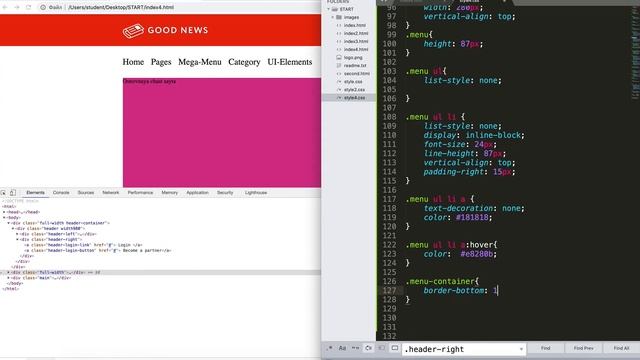Toggle in-selection search option
The width and height of the screenshot is (640, 360).
click(x=381, y=349)
